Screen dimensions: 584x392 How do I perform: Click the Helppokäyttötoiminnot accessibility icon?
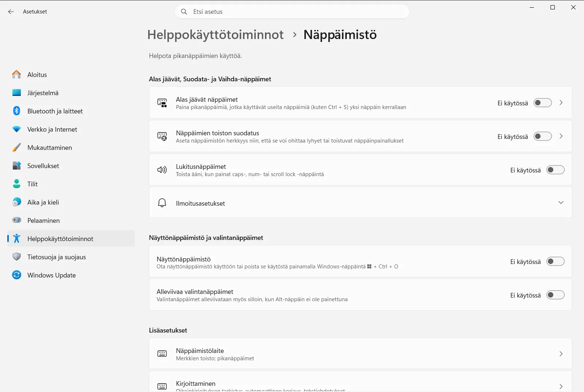pos(16,238)
